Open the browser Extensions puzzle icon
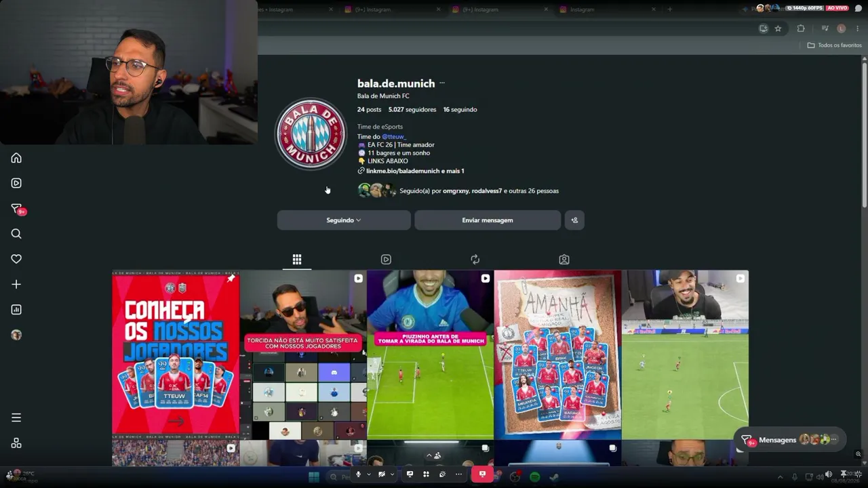This screenshot has height=488, width=868. (801, 28)
